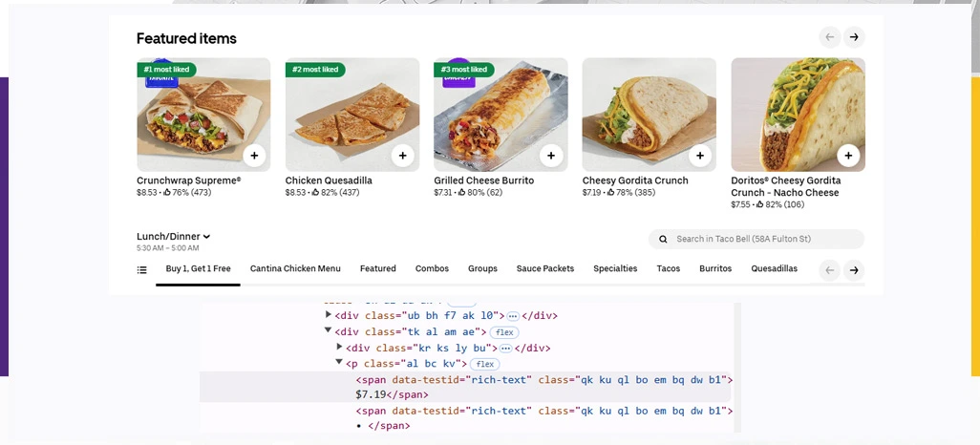Click Chicken Quesadilla item name
980x445 pixels.
[x=329, y=180]
